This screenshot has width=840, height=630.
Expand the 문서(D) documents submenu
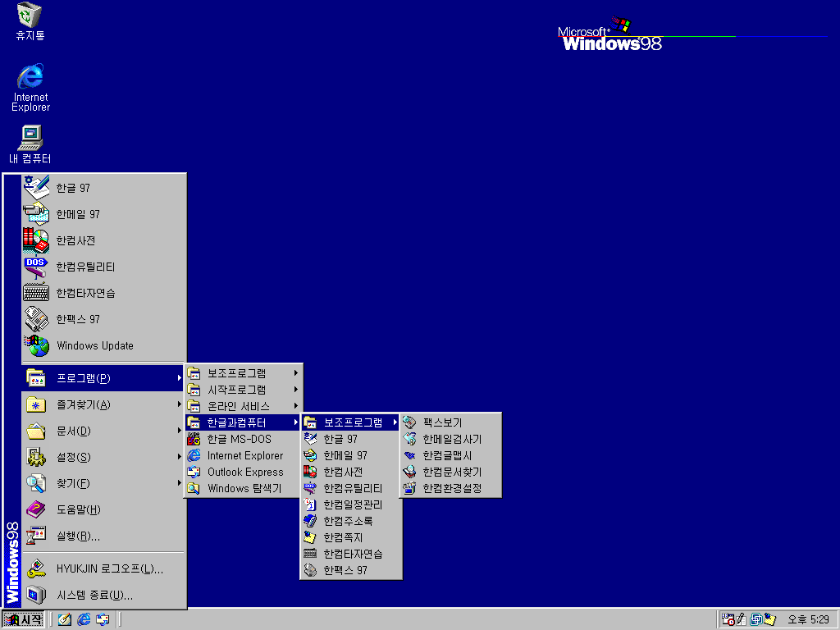coord(104,431)
